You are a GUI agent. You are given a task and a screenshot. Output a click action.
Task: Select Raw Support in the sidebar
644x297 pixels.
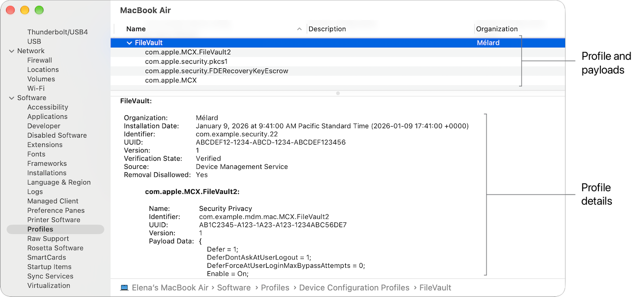[48, 239]
